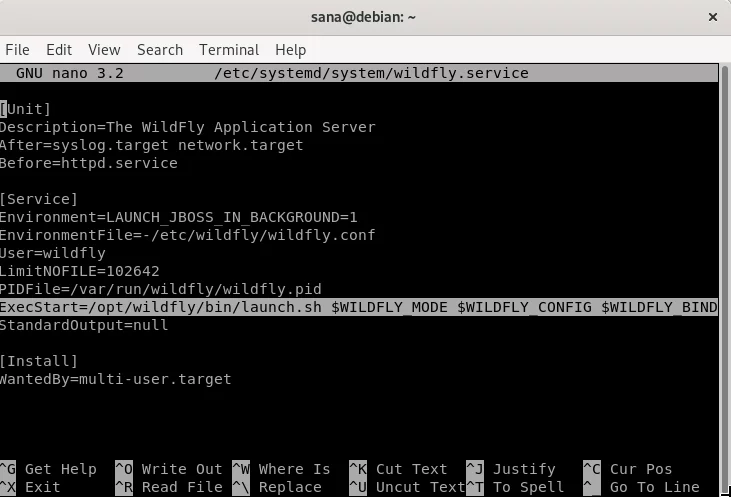Open the Search menu
The width and height of the screenshot is (731, 497).
[x=160, y=50]
